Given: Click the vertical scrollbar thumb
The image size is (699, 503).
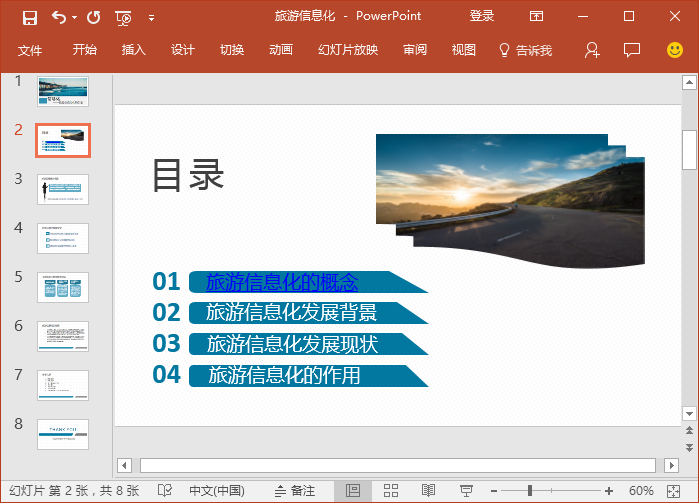Looking at the screenshot, I should coord(689,149).
